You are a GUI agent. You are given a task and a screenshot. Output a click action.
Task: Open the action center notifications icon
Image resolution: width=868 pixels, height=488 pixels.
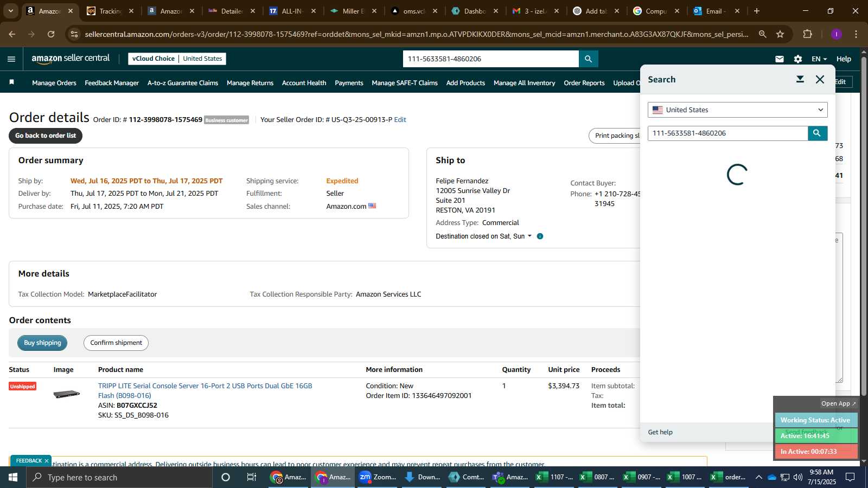(x=850, y=477)
